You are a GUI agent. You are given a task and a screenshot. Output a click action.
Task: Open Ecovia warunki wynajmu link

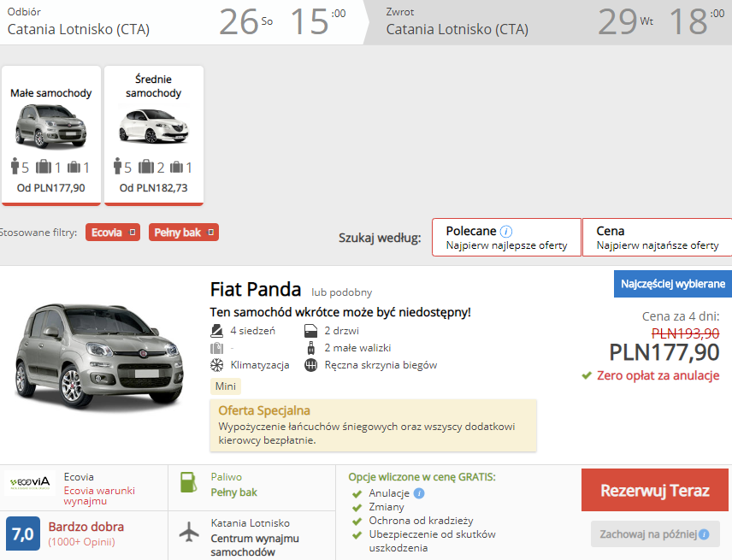[99, 496]
